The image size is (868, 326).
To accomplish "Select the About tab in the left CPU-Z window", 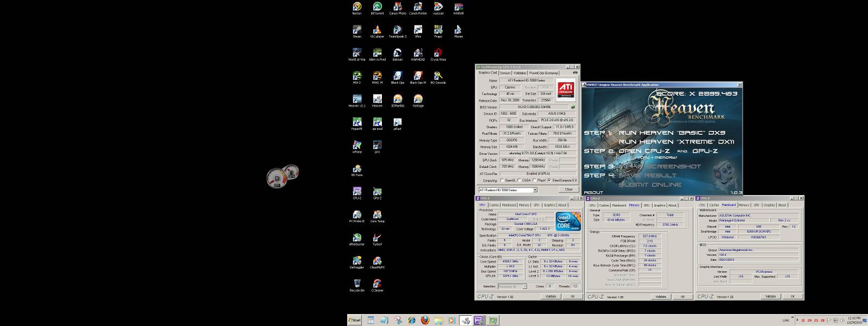I will 562,205.
